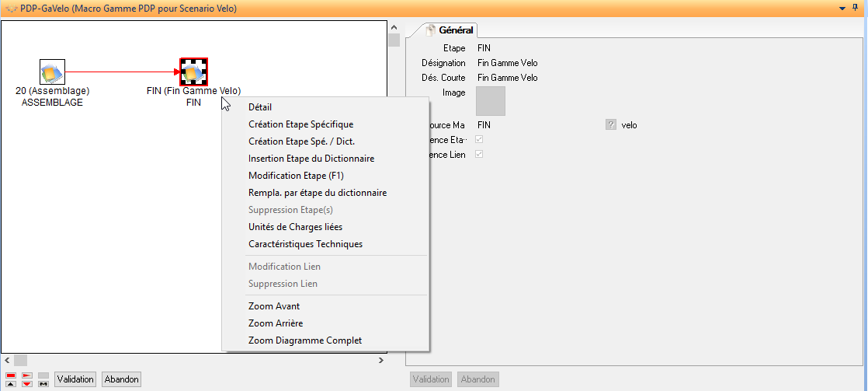
Task: Toggle the Présence Etape checkbox
Action: coord(479,140)
